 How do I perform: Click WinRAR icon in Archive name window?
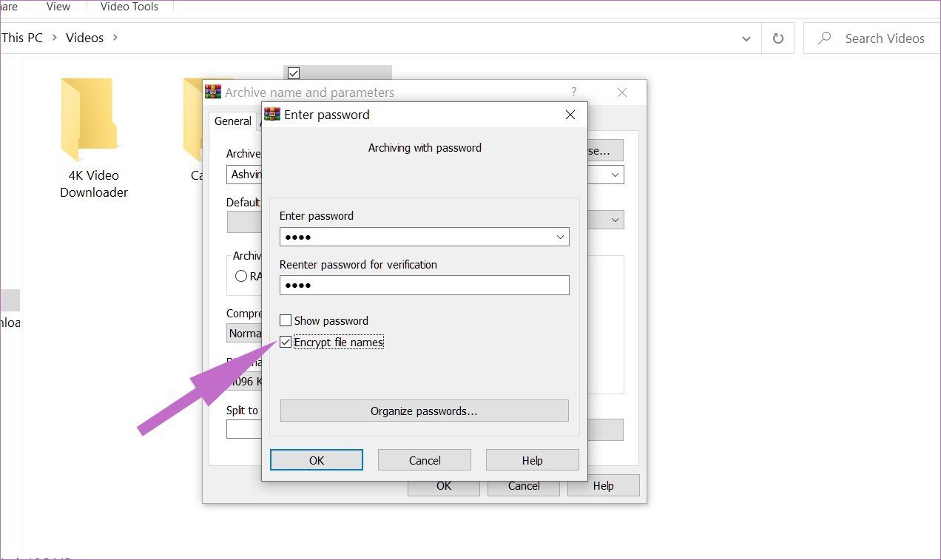pyautogui.click(x=213, y=92)
